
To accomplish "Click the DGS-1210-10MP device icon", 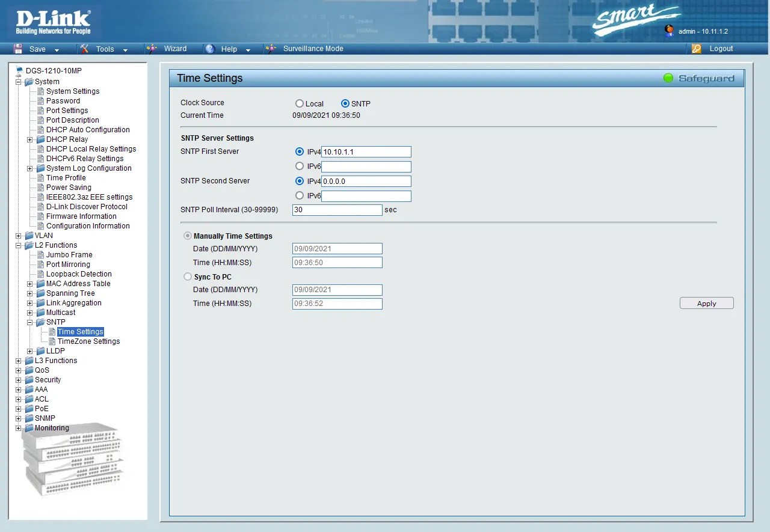I will click(19, 71).
